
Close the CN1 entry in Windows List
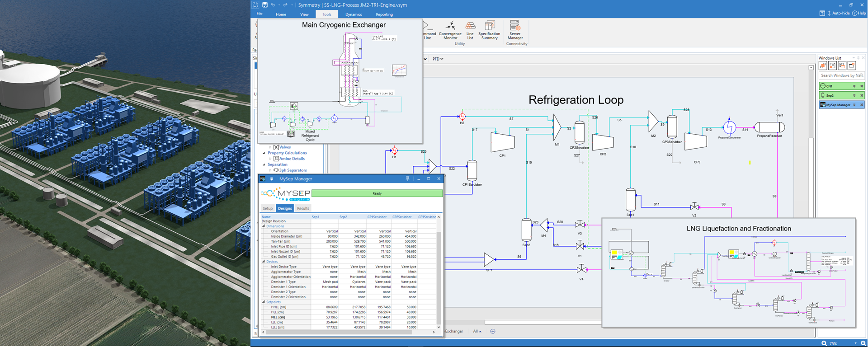click(861, 86)
